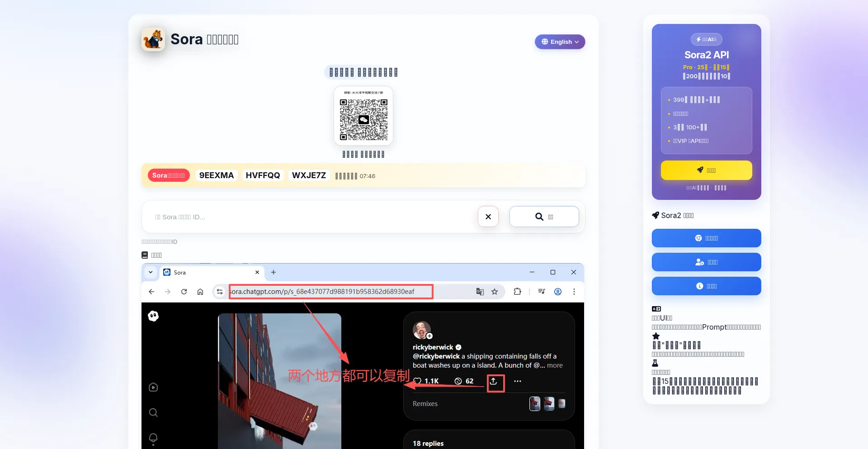The width and height of the screenshot is (868, 449).
Task: Click the browser reload icon
Action: (184, 292)
